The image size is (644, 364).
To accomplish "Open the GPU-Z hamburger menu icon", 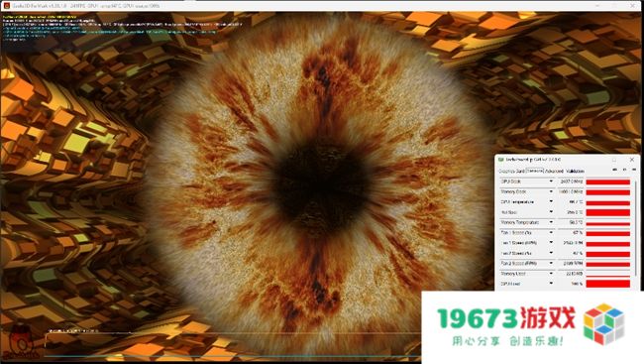I will pyautogui.click(x=634, y=170).
